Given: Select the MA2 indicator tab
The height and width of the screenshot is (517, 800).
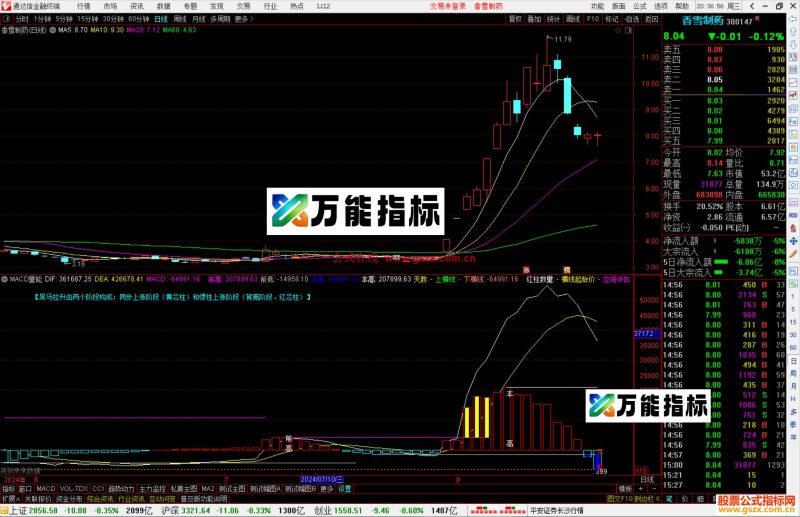Looking at the screenshot, I should (208, 489).
